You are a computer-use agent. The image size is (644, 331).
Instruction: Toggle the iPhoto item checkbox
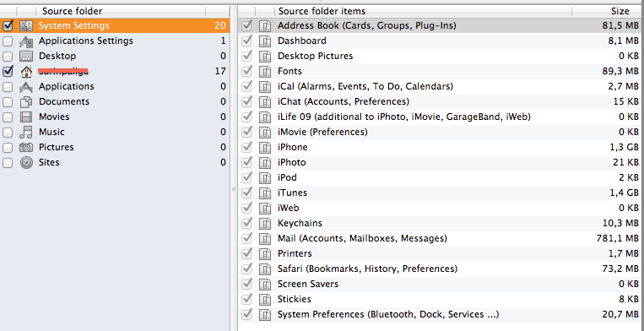[x=246, y=162]
